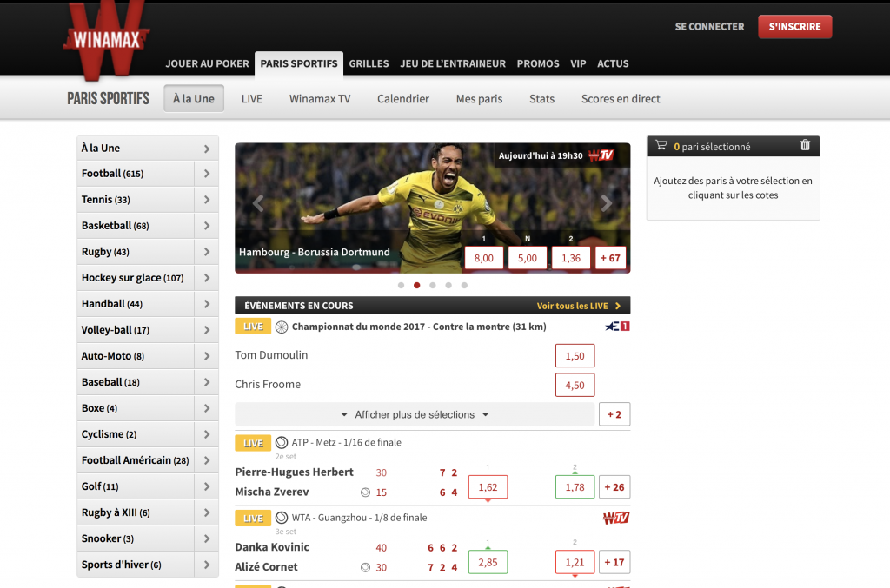
Task: Show +26 more bets for Herbert match
Action: (x=614, y=487)
